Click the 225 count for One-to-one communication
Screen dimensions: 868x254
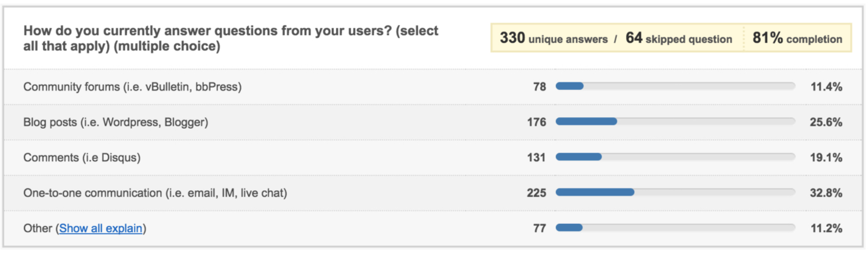537,193
